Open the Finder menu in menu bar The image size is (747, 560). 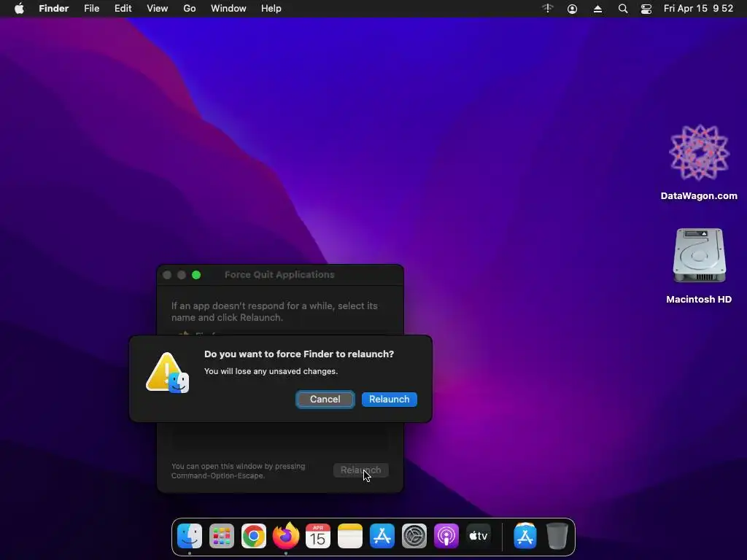click(x=54, y=9)
